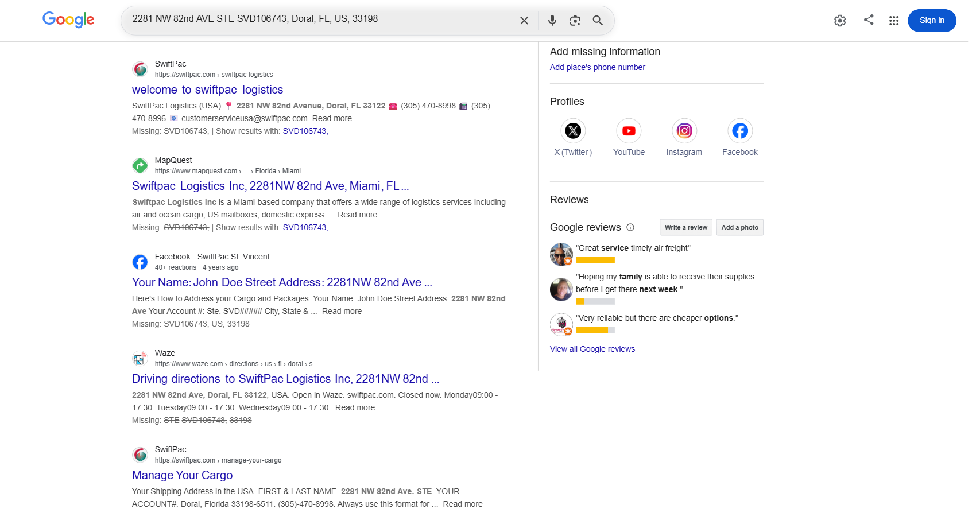The height and width of the screenshot is (509, 980).
Task: Click reviewer avatar for 'Great service' review
Action: pos(561,254)
